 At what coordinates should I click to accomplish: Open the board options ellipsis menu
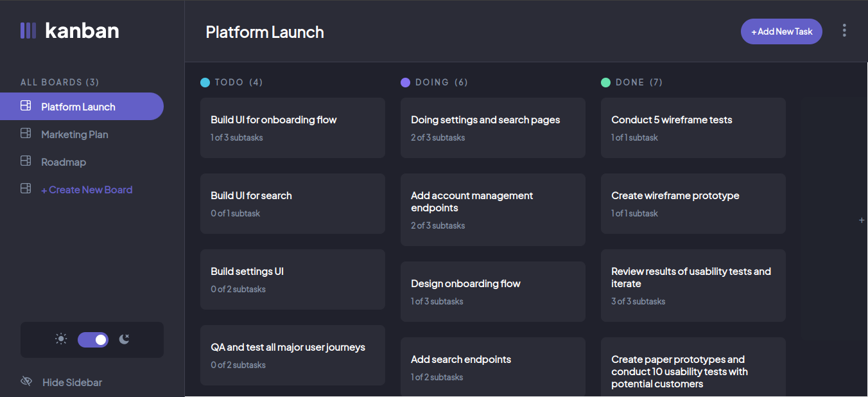click(x=844, y=30)
